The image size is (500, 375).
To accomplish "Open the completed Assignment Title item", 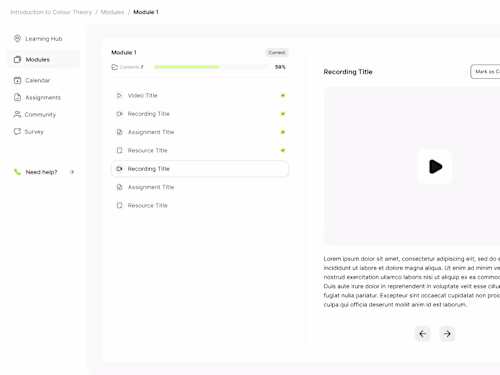I will 200,132.
